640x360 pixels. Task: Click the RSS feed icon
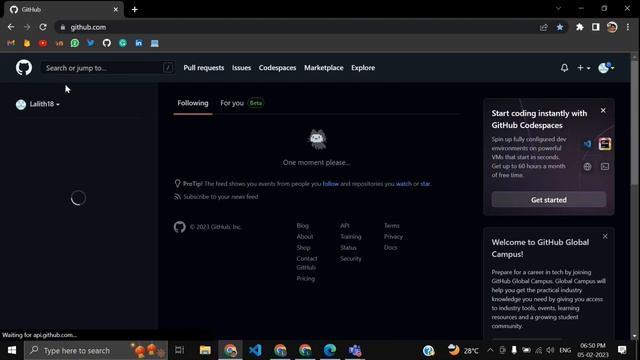tap(177, 197)
